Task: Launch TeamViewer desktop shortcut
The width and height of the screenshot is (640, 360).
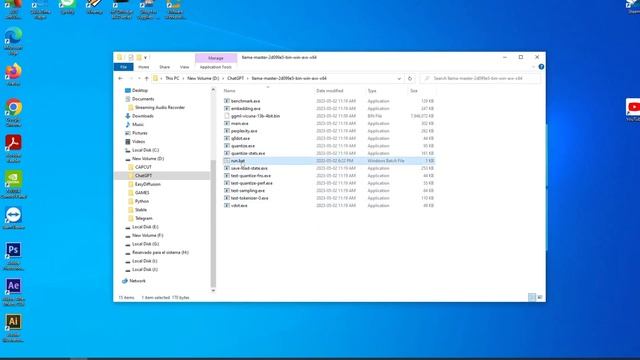Action: click(x=13, y=218)
